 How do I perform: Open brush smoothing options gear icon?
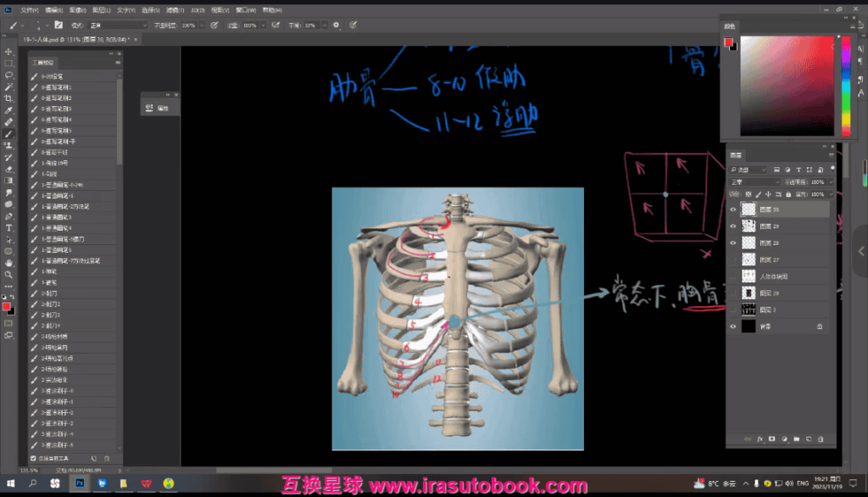[x=336, y=25]
